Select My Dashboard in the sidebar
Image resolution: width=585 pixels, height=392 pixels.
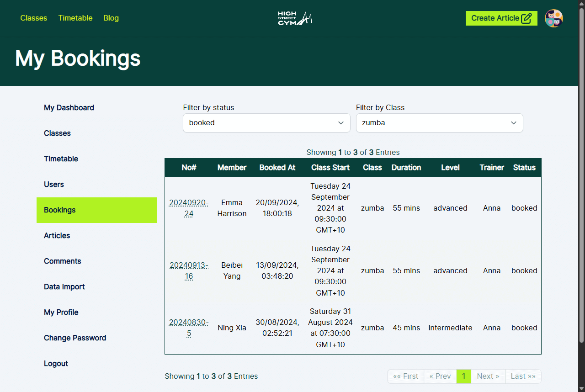click(x=69, y=108)
